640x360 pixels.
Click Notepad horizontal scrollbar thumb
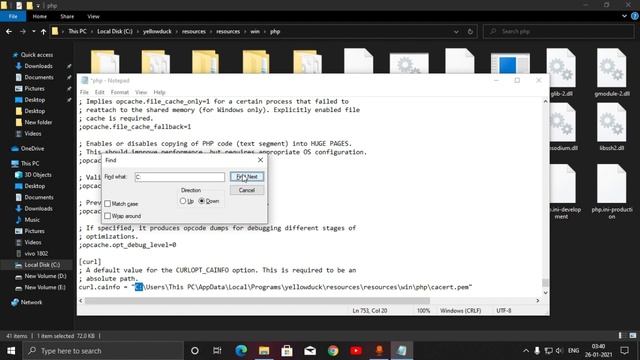[x=257, y=300]
